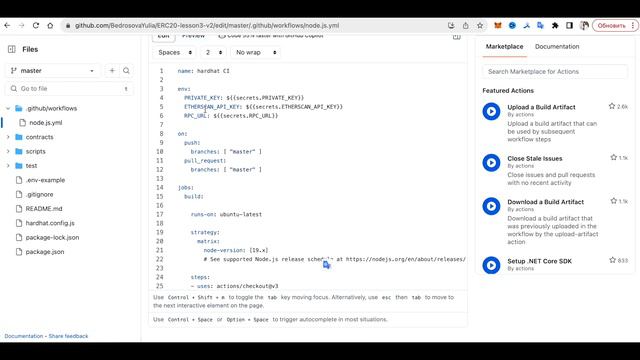Star the Upload a Build Artifact action
640x360 pixels.
pos(612,106)
